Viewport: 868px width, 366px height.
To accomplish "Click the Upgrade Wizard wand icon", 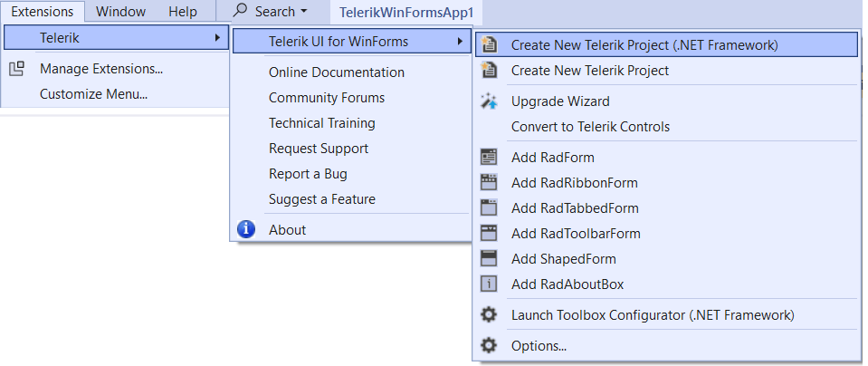I will coord(489,101).
